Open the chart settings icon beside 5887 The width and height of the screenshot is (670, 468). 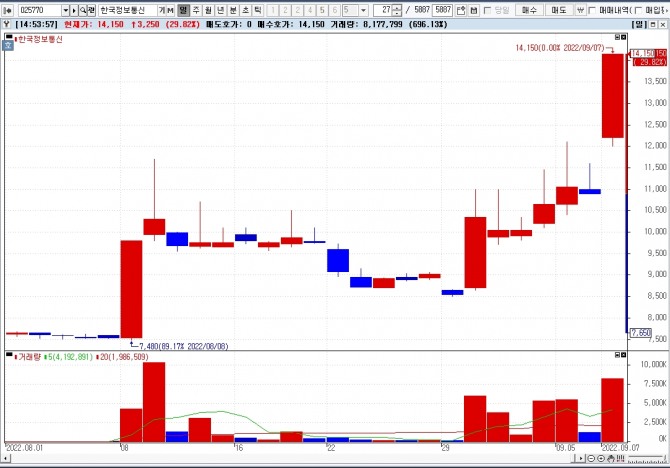461,10
